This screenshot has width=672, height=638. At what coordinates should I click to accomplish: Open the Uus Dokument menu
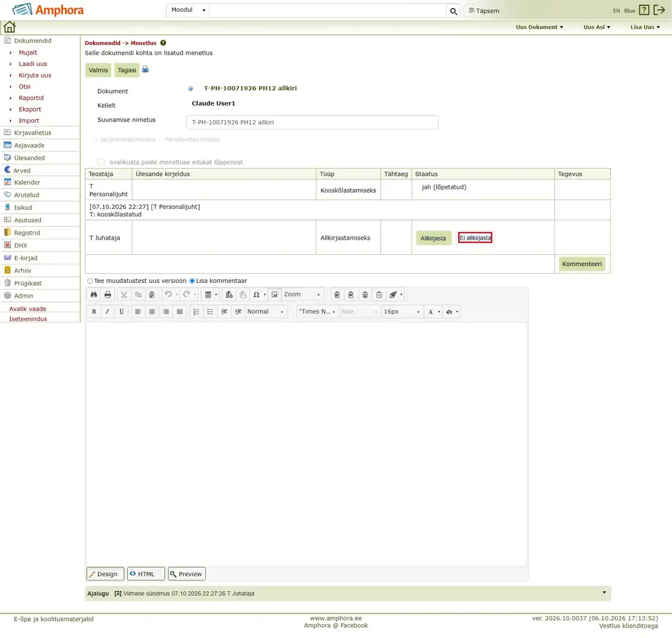point(539,27)
